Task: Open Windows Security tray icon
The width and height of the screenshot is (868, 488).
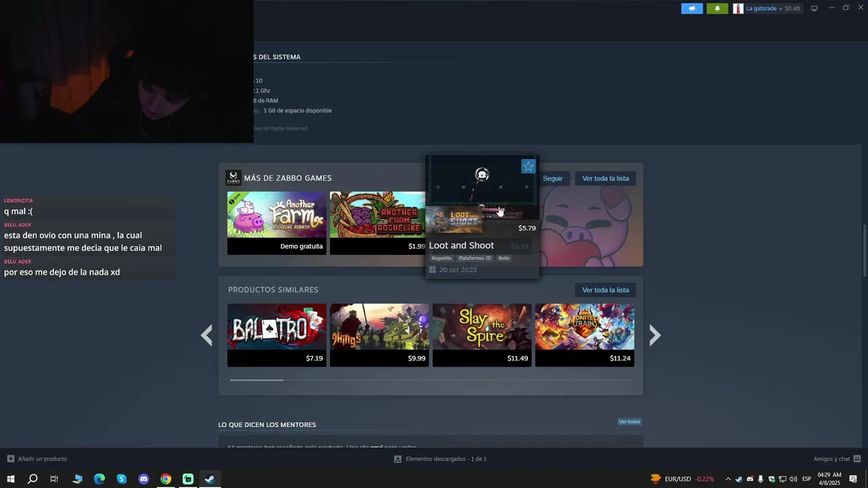Action: pos(772,479)
